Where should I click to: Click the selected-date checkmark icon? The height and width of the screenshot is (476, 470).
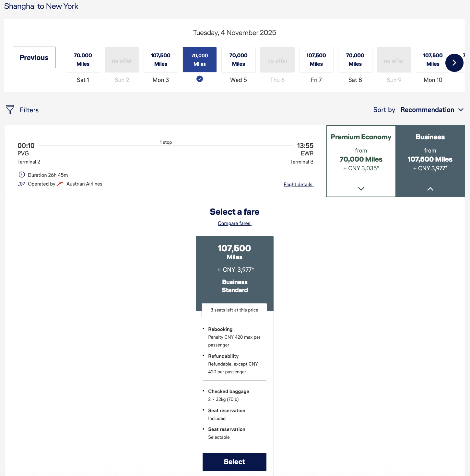tap(200, 79)
